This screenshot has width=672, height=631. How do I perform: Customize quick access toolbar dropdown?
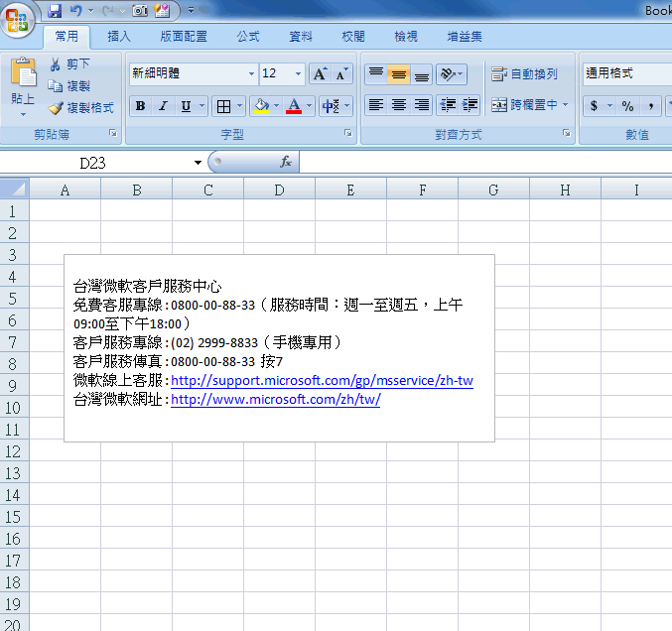click(192, 10)
